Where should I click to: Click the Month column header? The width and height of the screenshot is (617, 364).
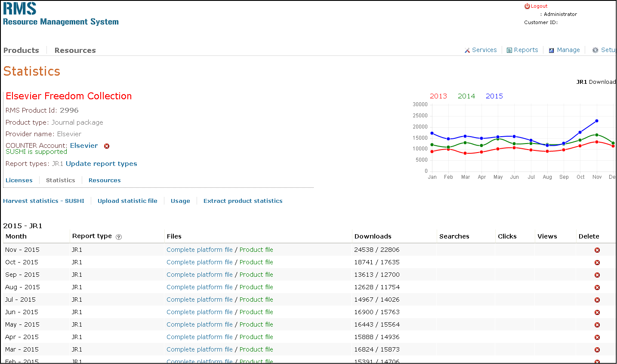pyautogui.click(x=16, y=236)
